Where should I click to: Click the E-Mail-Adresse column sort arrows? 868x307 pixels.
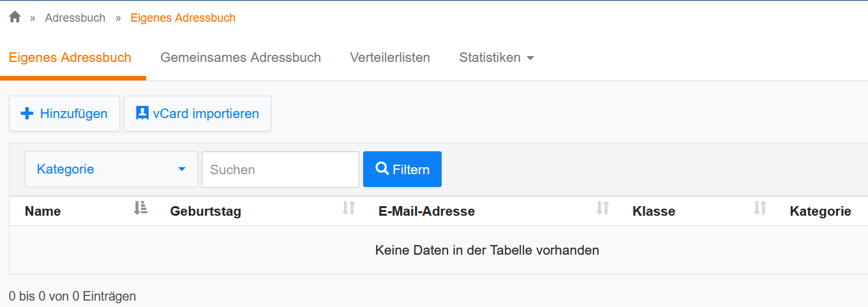tap(602, 208)
